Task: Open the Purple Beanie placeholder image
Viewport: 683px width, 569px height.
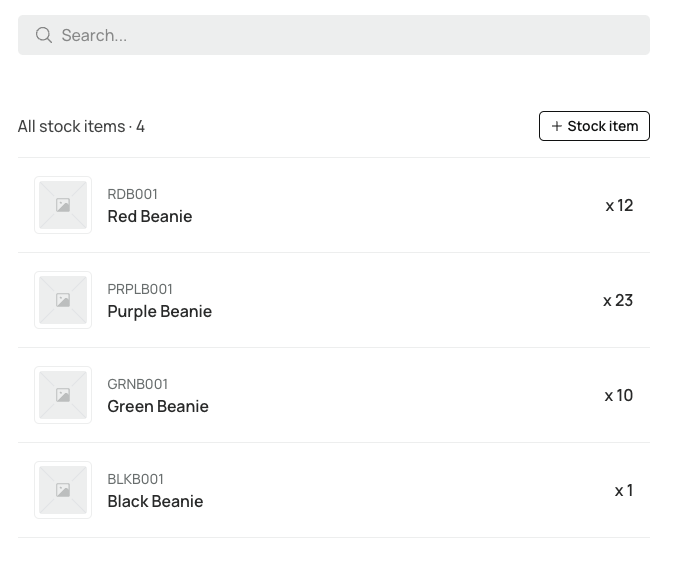Action: point(63,300)
